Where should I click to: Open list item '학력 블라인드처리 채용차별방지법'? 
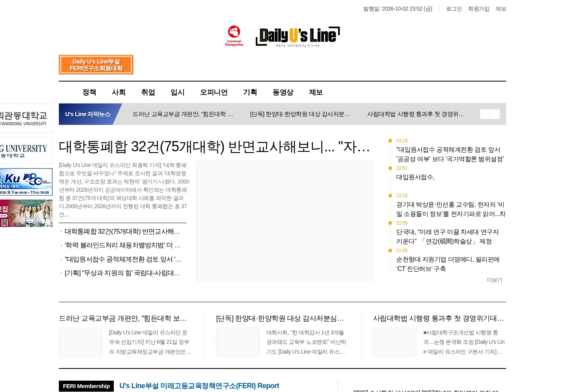pos(122,245)
